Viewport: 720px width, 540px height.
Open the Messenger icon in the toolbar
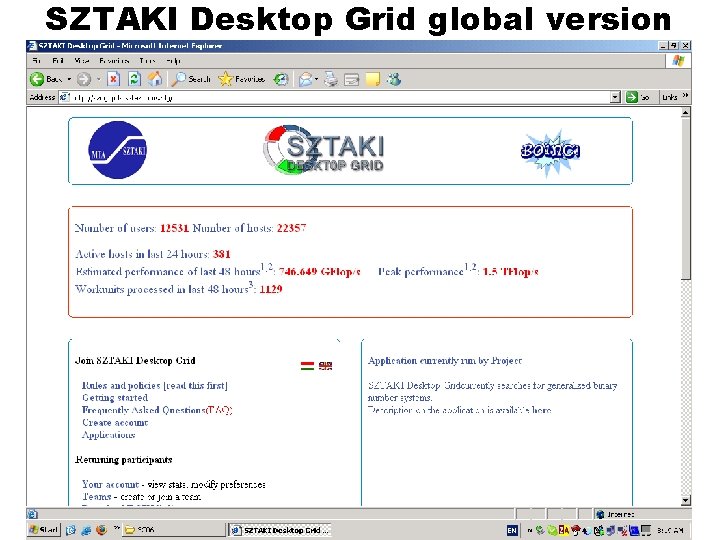(394, 79)
